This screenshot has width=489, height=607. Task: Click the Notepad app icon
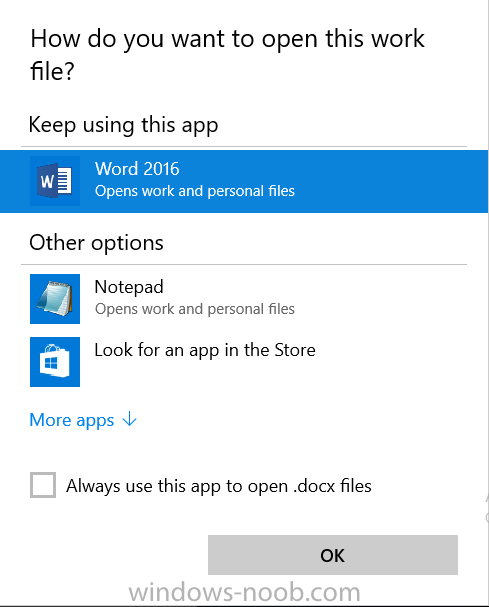[55, 299]
